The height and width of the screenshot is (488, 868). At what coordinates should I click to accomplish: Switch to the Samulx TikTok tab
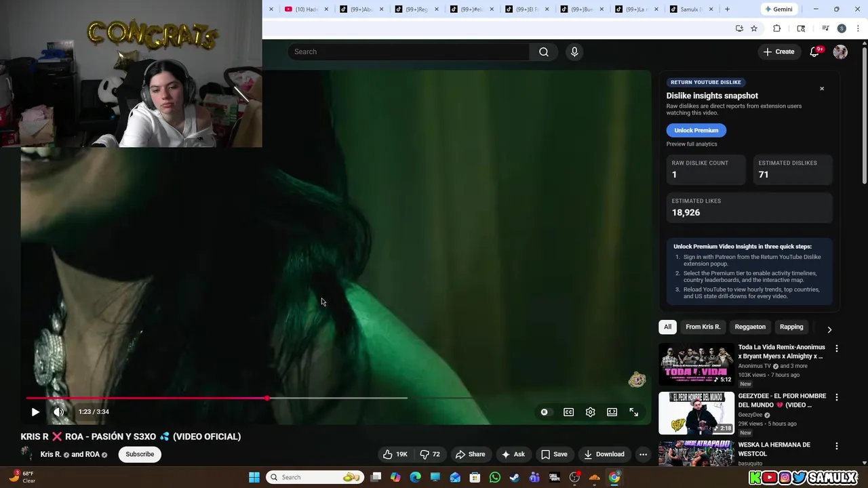(692, 9)
